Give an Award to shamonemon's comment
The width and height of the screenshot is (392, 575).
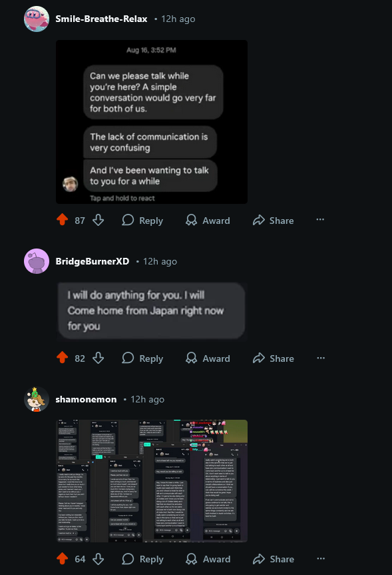click(x=208, y=559)
